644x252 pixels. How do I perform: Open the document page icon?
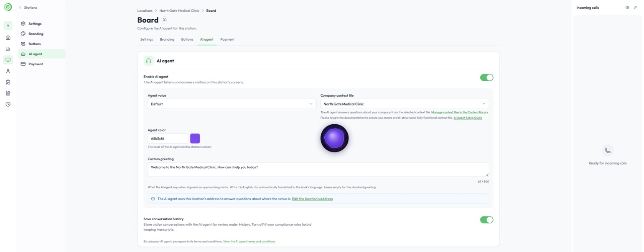click(x=8, y=93)
